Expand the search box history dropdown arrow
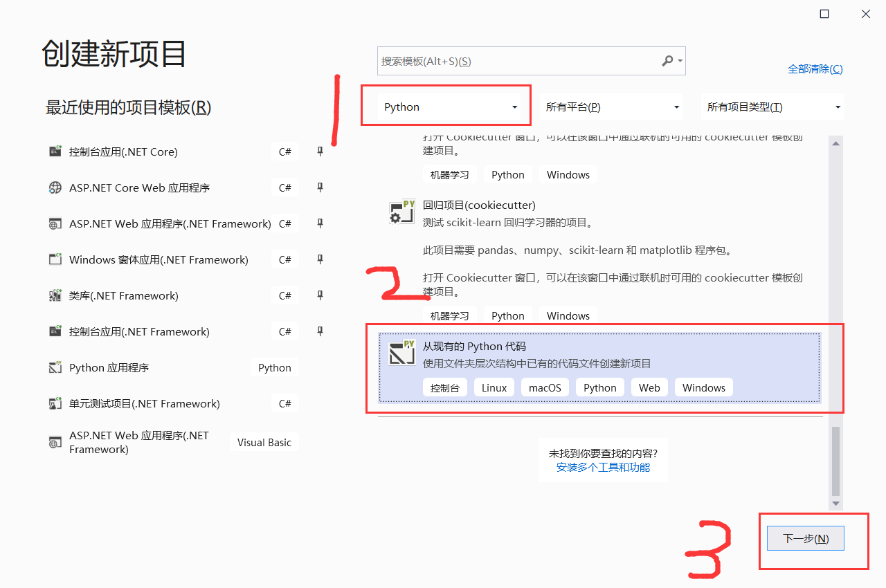Screen dimensions: 886x588 680,61
